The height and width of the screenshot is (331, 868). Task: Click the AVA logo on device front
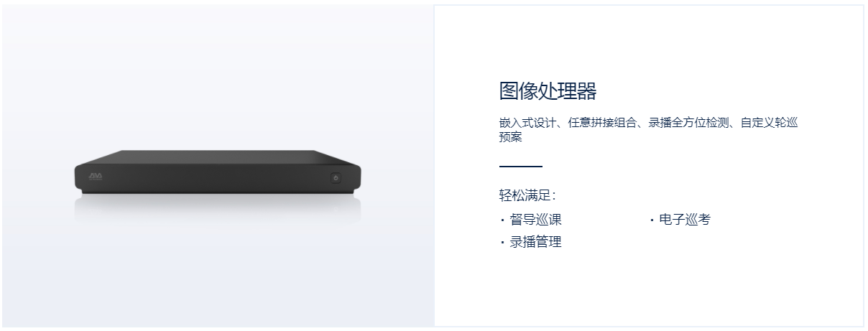pos(96,176)
